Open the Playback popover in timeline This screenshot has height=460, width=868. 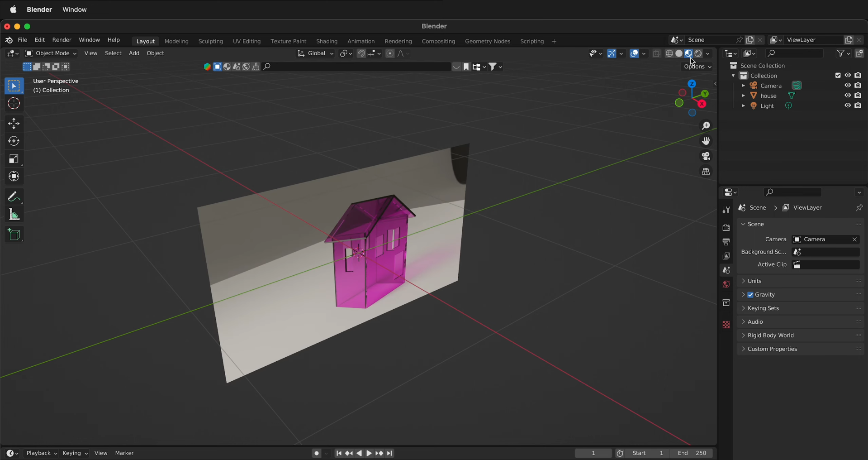pos(41,453)
